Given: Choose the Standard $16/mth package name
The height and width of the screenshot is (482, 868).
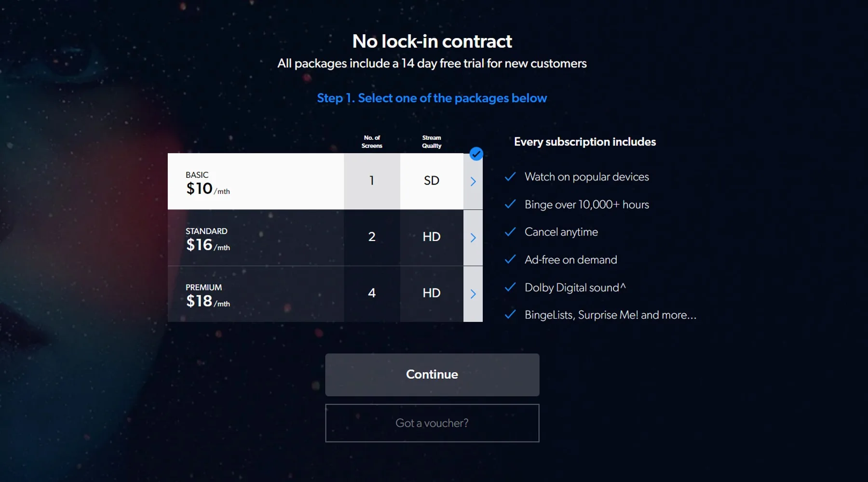Looking at the screenshot, I should pyautogui.click(x=207, y=239).
